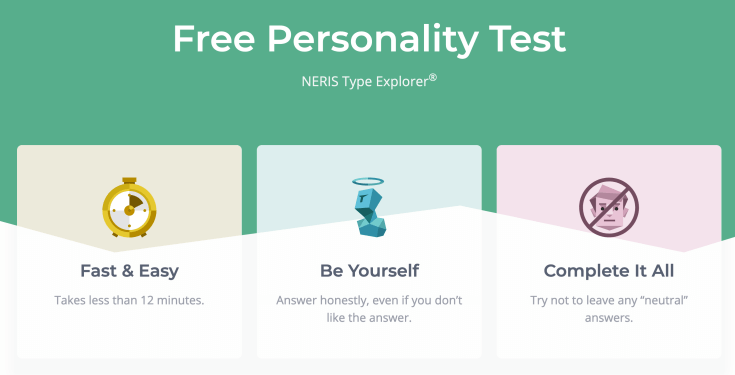Click the halo ring above the statue
This screenshot has height=375, width=735.
[368, 181]
